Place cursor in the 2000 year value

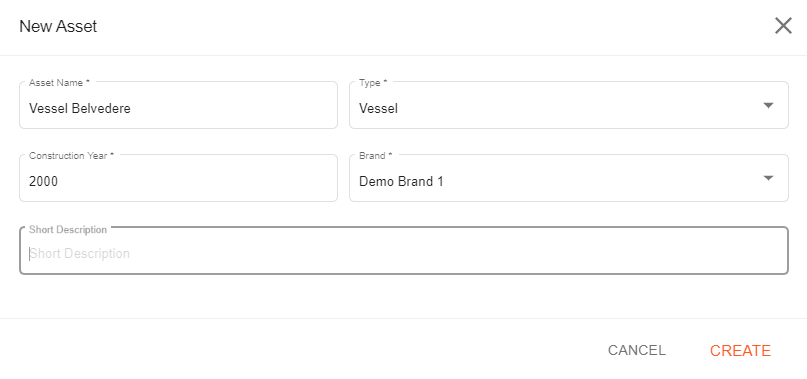coord(44,182)
